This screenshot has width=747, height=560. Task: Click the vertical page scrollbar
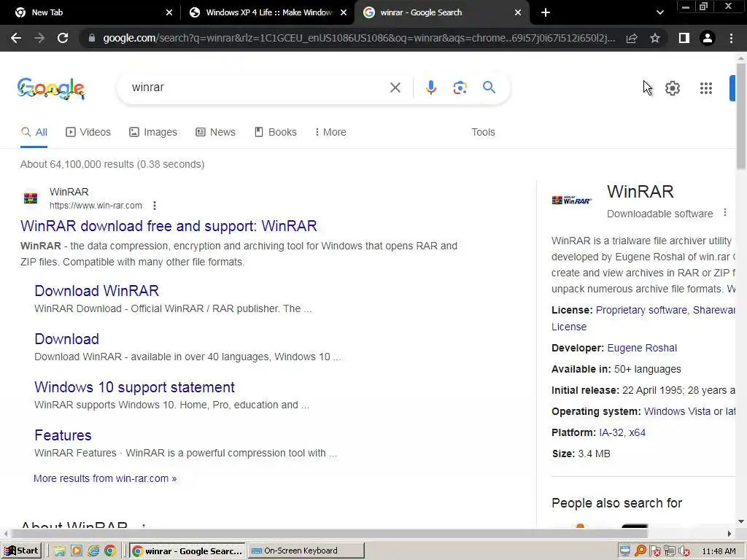pyautogui.click(x=741, y=116)
